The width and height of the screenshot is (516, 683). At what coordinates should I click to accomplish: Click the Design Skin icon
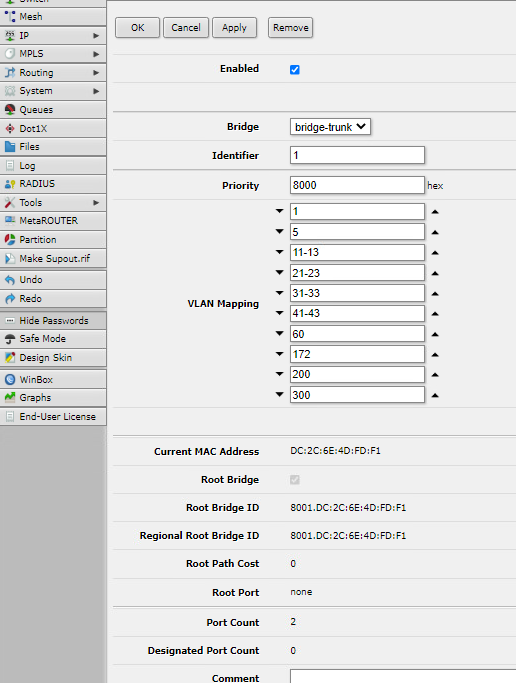pos(10,358)
